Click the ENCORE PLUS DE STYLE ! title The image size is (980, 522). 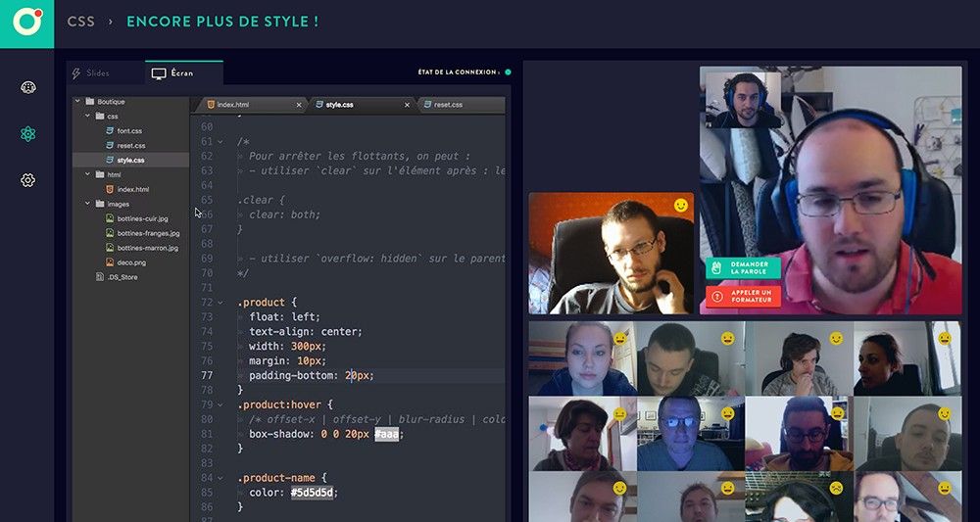(222, 22)
